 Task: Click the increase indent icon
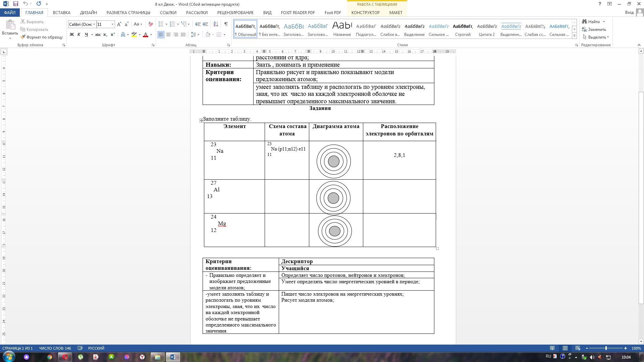[206, 24]
